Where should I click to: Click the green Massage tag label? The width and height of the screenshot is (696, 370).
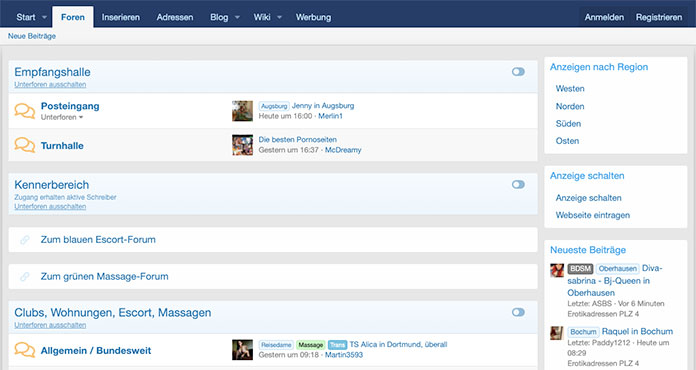311,345
